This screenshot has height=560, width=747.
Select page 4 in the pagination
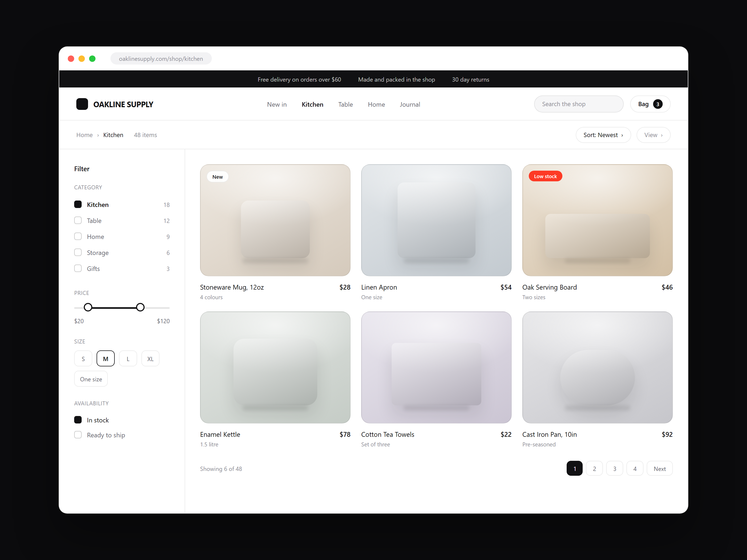click(x=635, y=469)
